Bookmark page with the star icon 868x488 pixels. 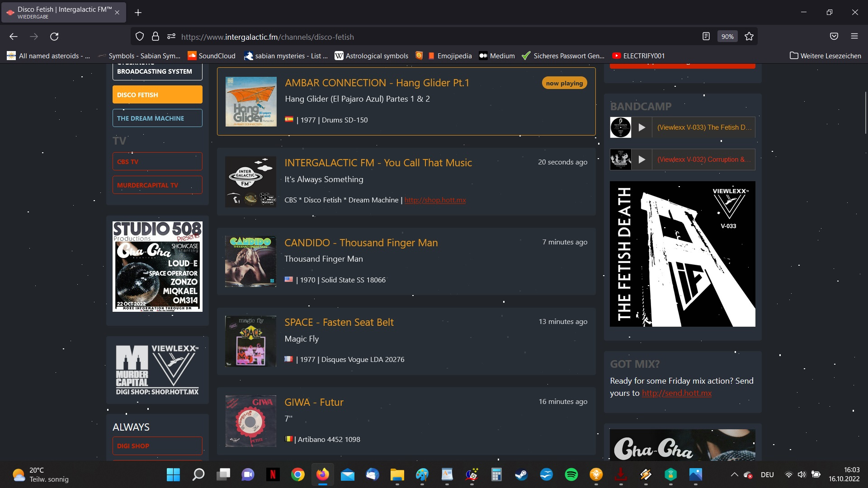pyautogui.click(x=749, y=37)
